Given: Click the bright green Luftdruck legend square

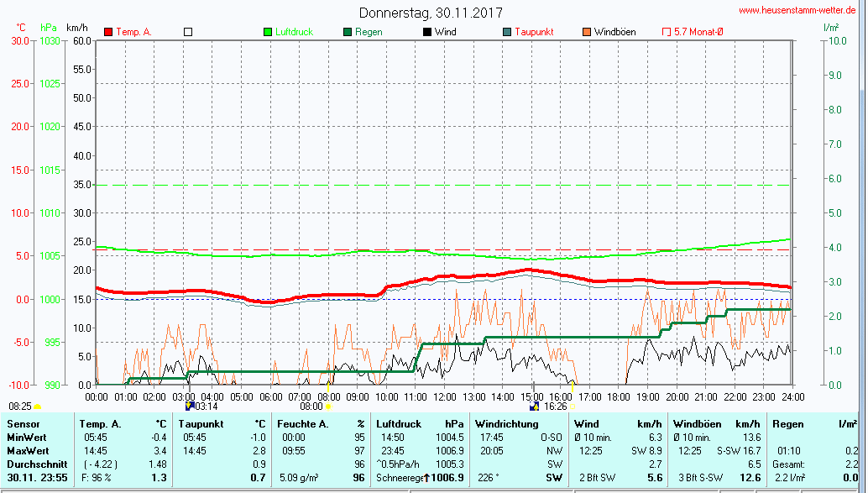Looking at the screenshot, I should coord(268,32).
